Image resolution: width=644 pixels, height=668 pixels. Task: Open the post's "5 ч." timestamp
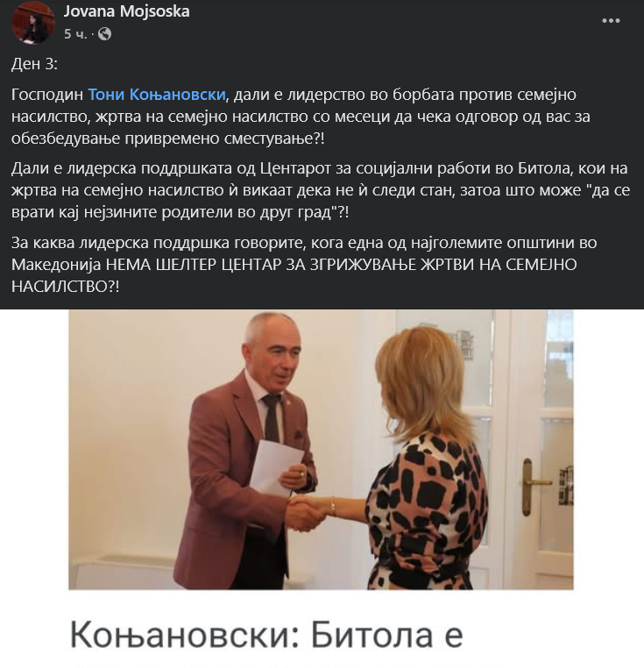tap(75, 34)
